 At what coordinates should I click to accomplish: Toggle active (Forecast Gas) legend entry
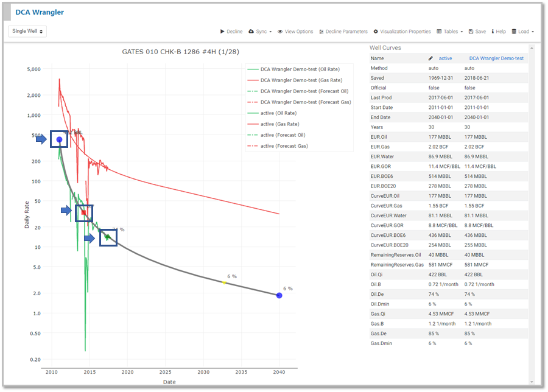pos(278,146)
